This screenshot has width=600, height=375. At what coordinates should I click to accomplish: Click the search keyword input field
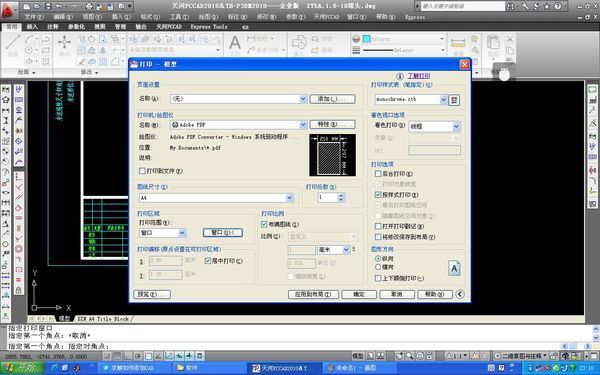(463, 6)
